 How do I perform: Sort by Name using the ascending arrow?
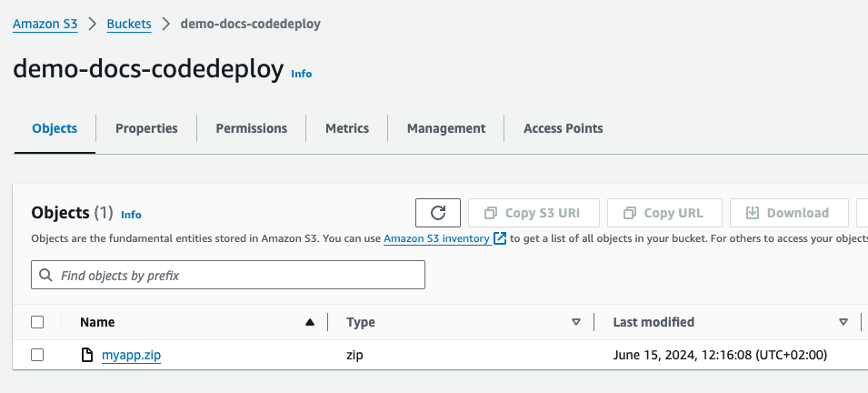[x=310, y=322]
